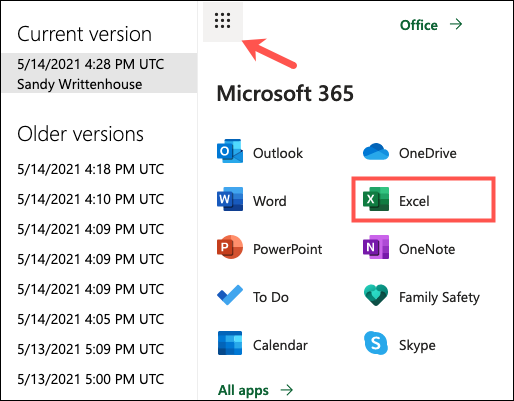This screenshot has height=401, width=514.
Task: Select older version 5/13/2021 5:00 PM UTC
Action: click(x=90, y=379)
